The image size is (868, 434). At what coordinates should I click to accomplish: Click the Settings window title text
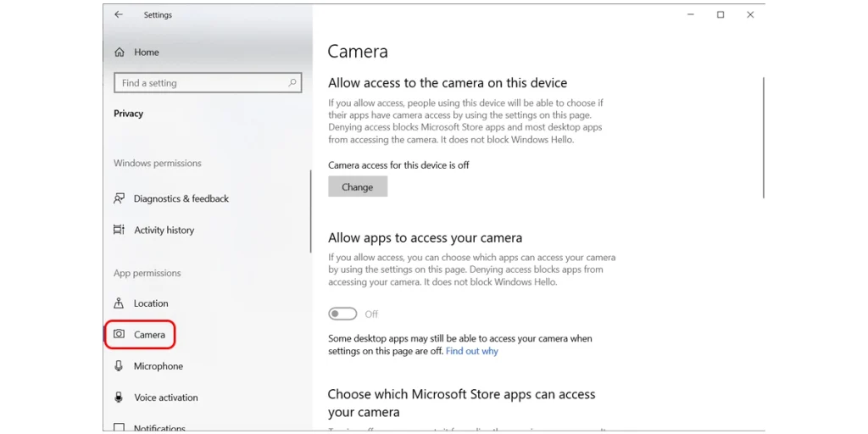[x=158, y=15]
